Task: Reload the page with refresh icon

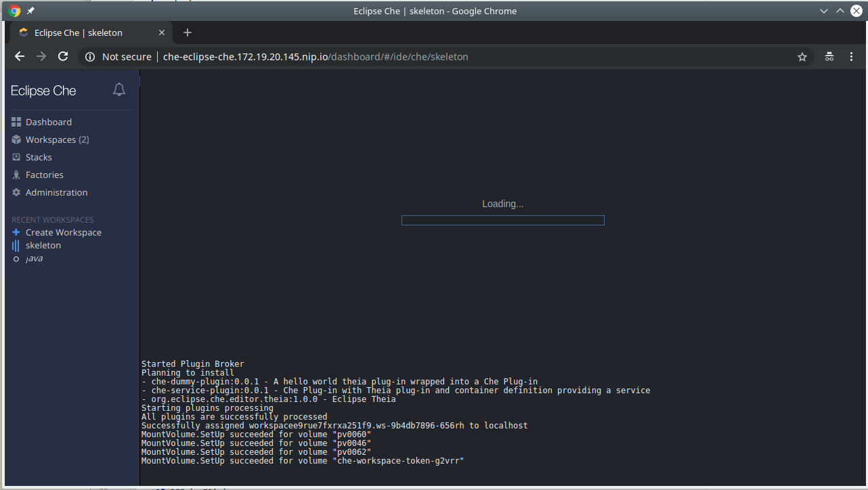Action: pos(63,57)
